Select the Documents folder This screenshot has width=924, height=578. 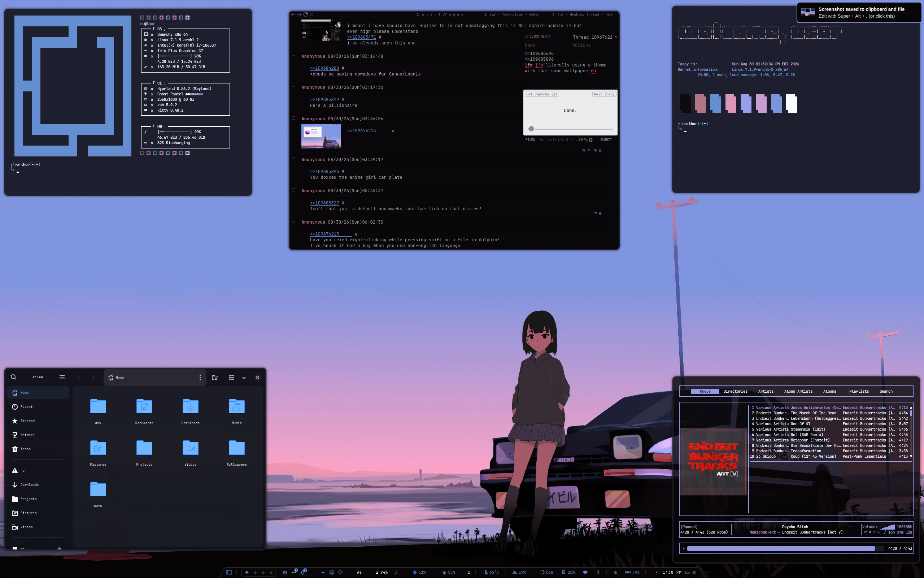click(144, 411)
